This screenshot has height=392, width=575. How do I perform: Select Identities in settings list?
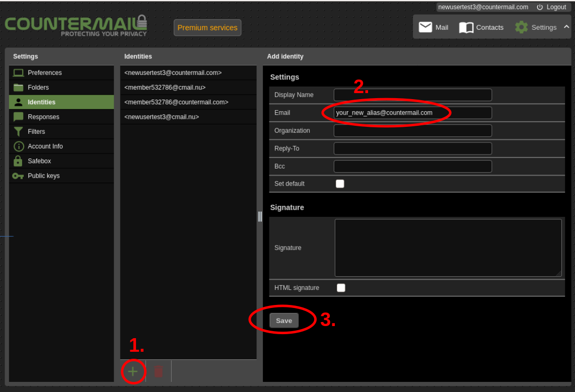[61, 102]
